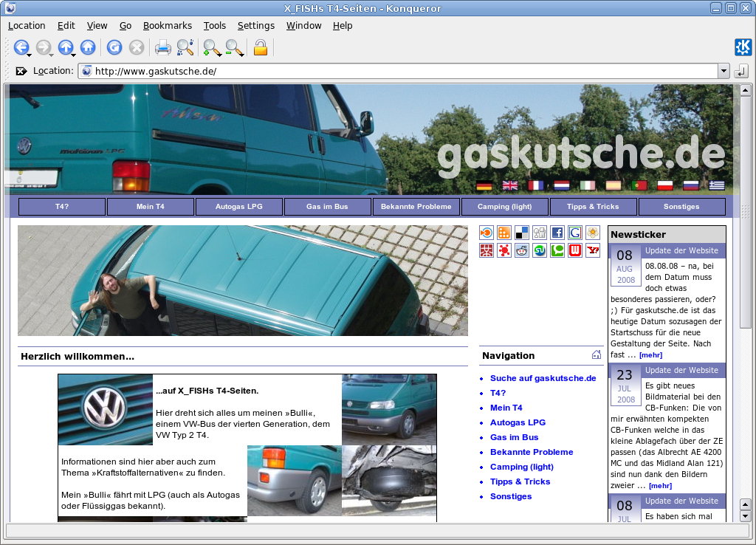This screenshot has height=545, width=756.
Task: Open the location URL history dropdown
Action: click(724, 72)
